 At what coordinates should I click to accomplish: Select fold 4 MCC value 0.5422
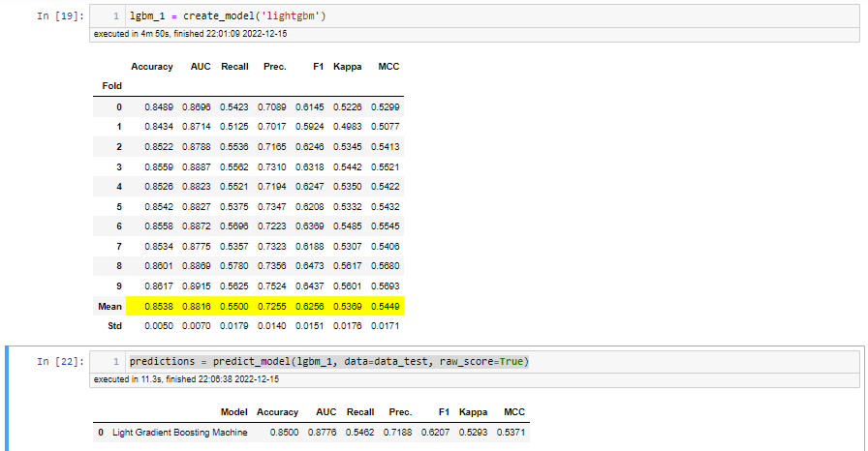coord(386,186)
